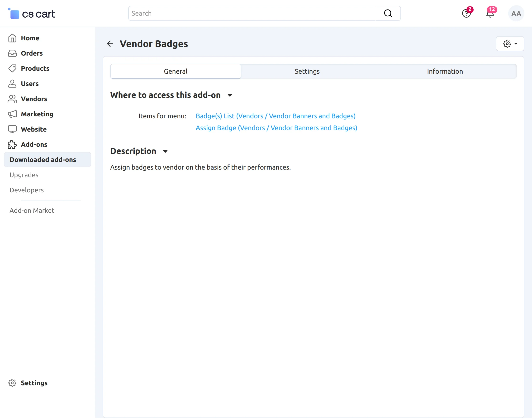Open the Settings gear icon in sidebar
532x418 pixels.
pyautogui.click(x=12, y=383)
